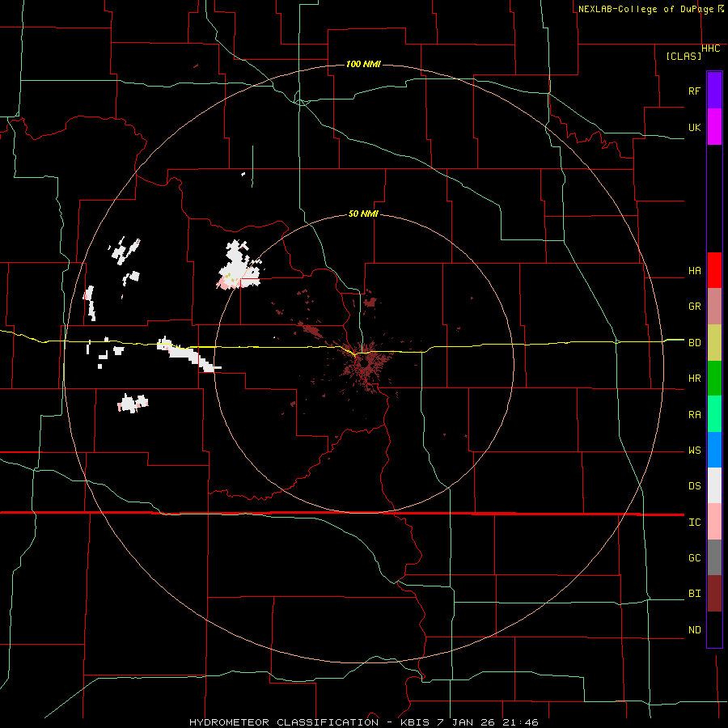The height and width of the screenshot is (728, 728).
Task: Click the ND legend label
Action: coord(694,630)
